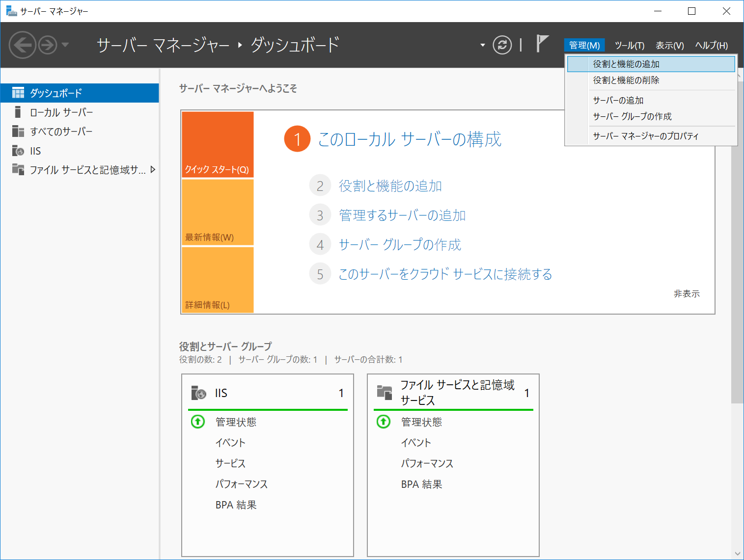
Task: Click the サーバー グループの作成 welcome link
Action: tap(400, 245)
